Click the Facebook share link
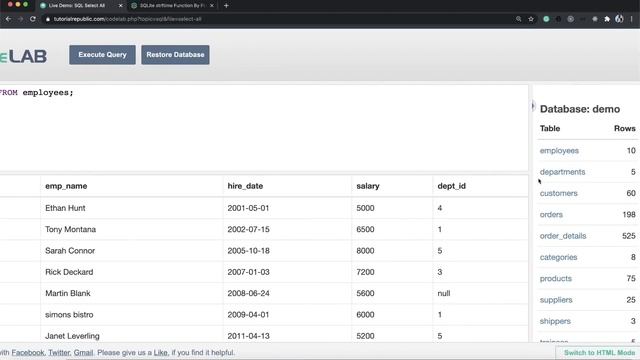The width and height of the screenshot is (640, 360). 28,353
